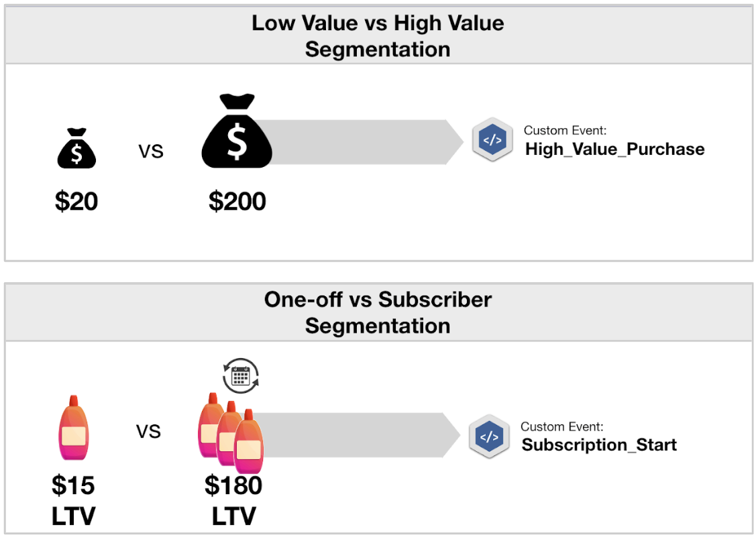Click the VS text between bottles
Screen dimensions: 756x537
(x=148, y=431)
